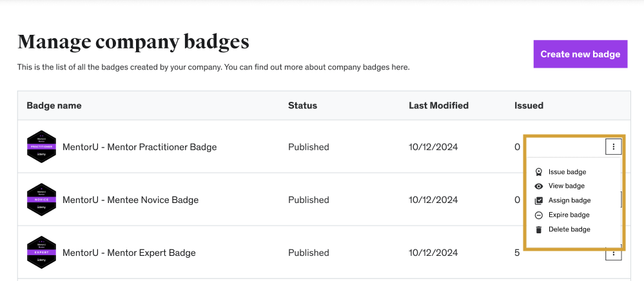Click the Delete badge trash icon
644x281 pixels.
[x=539, y=229]
